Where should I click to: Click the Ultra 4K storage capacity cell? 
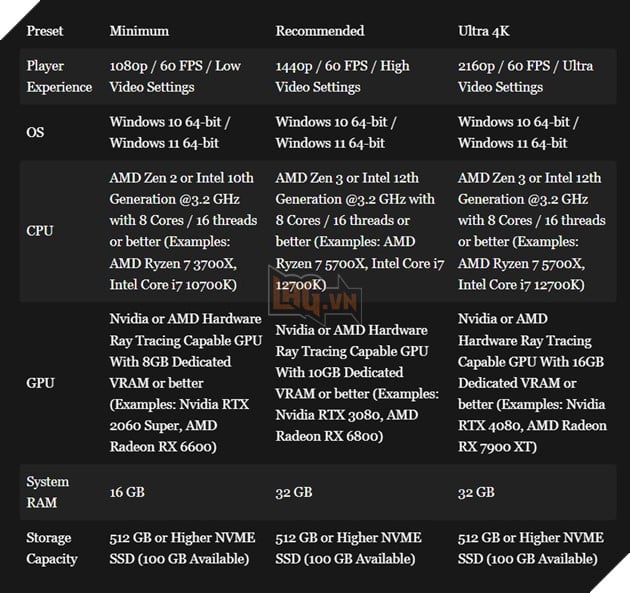click(x=531, y=548)
